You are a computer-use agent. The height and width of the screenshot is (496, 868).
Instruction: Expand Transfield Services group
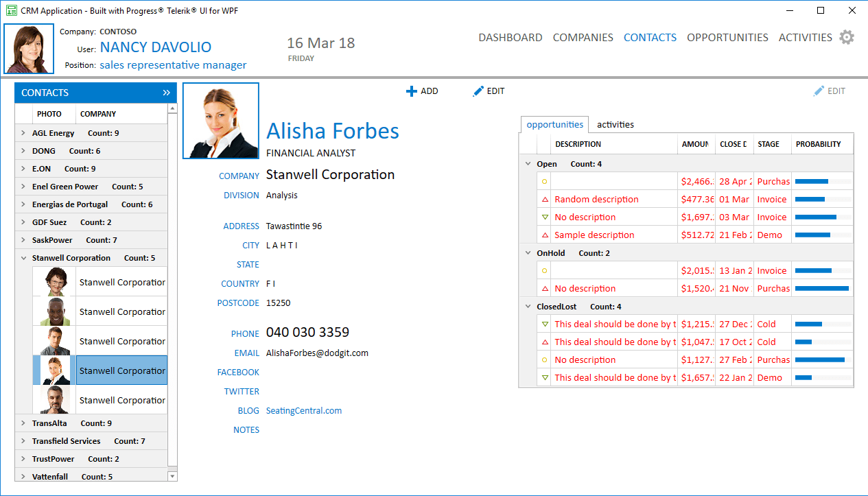tap(23, 441)
